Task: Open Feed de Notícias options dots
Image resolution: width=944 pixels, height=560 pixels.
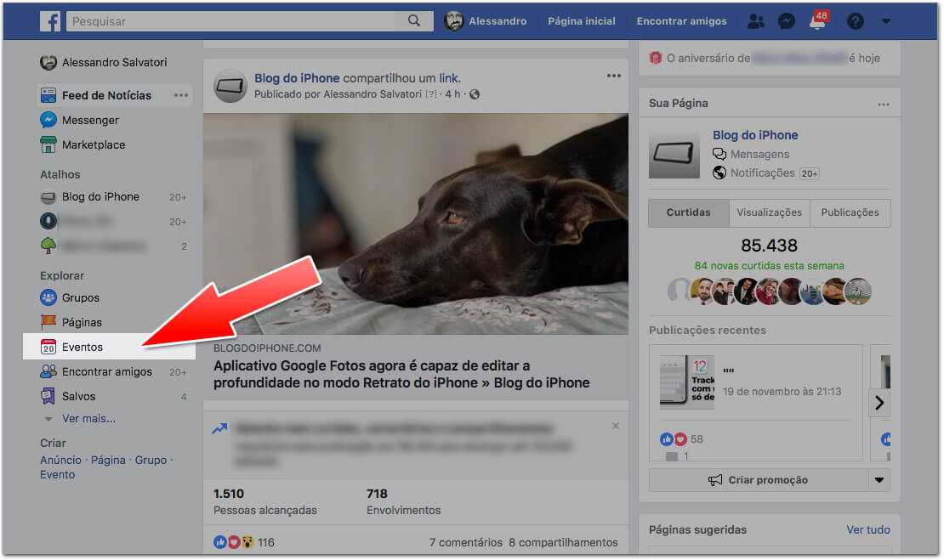Action: click(180, 95)
